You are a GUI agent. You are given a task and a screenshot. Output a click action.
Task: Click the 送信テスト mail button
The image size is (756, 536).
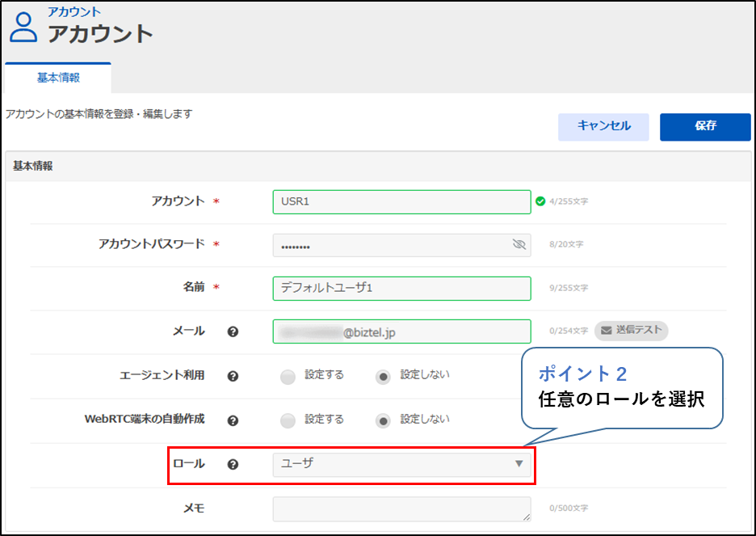[x=632, y=330]
